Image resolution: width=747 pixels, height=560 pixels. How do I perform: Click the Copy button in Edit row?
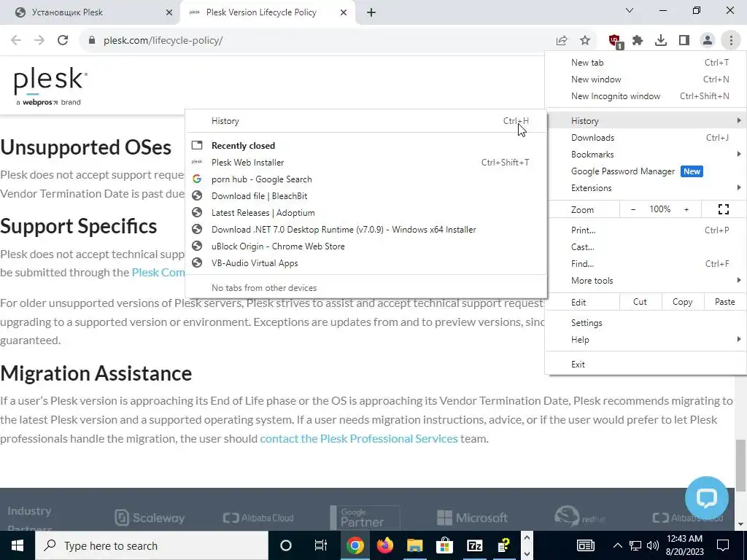[x=682, y=302]
